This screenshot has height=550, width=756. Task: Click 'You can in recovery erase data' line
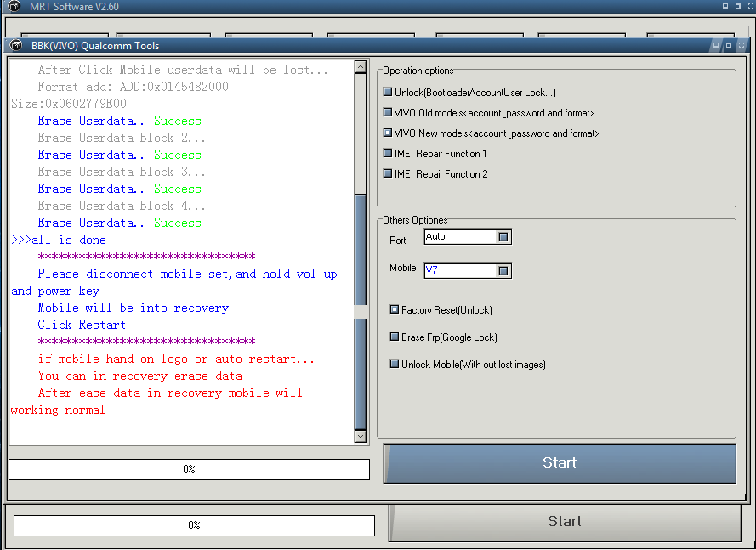pos(139,376)
